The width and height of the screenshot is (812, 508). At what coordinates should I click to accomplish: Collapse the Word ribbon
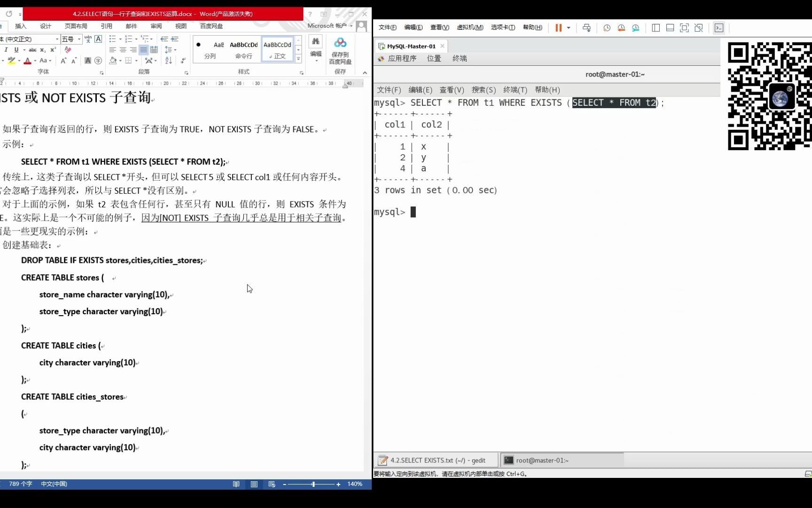tap(365, 73)
